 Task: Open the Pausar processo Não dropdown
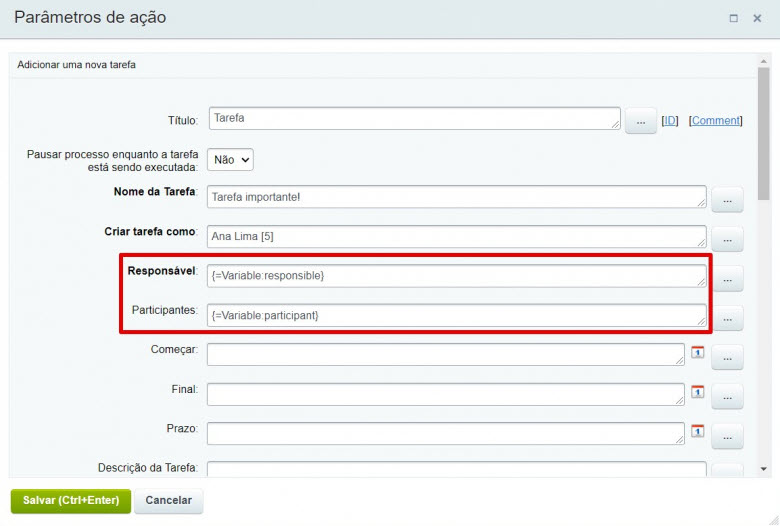(x=230, y=160)
